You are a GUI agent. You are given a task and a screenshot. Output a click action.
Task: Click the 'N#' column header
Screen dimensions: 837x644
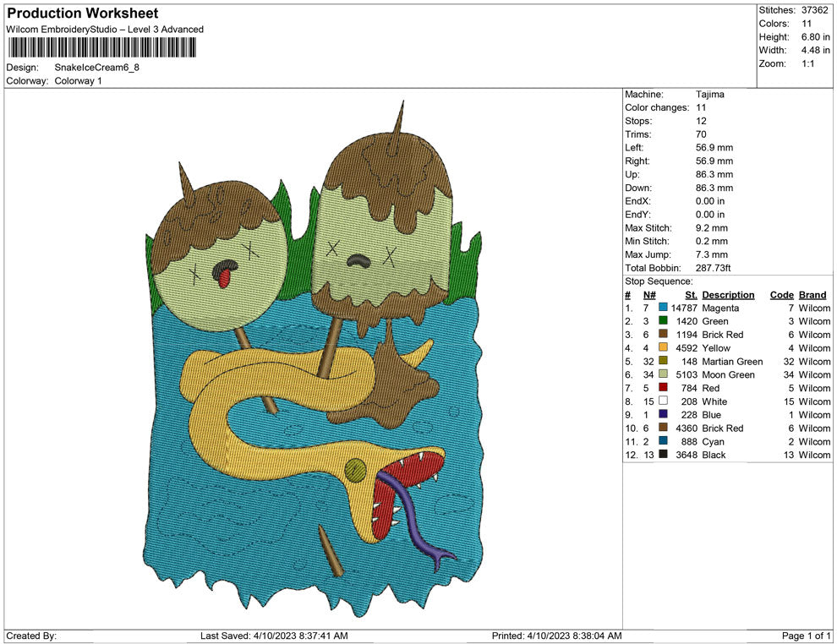(x=649, y=294)
